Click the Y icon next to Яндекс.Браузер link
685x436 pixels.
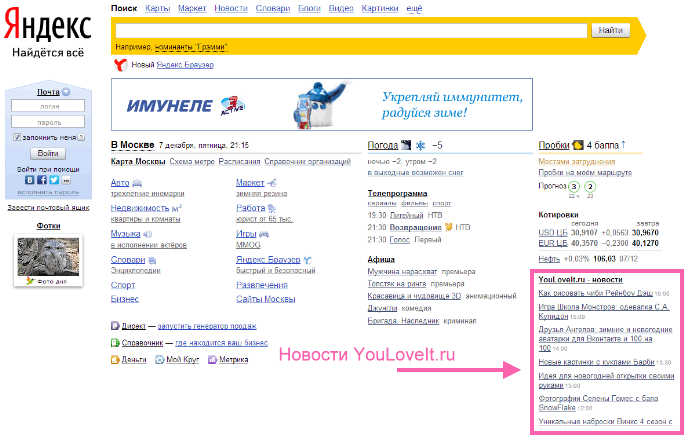[308, 260]
